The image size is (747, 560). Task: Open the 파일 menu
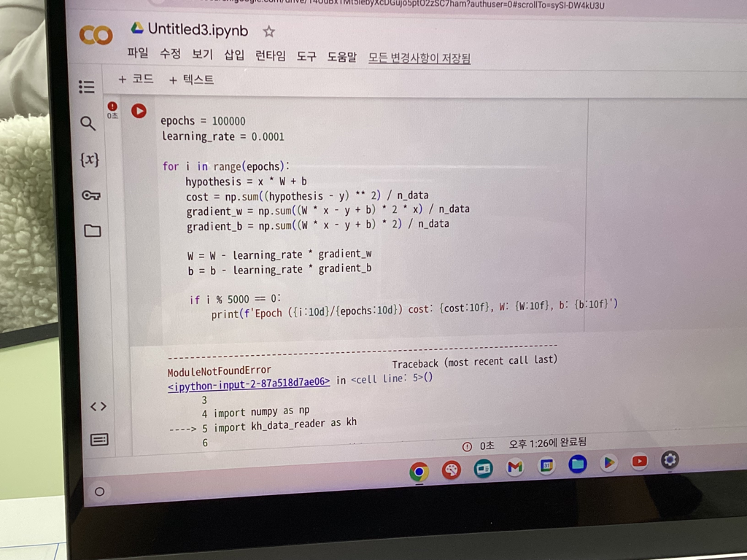tap(137, 53)
